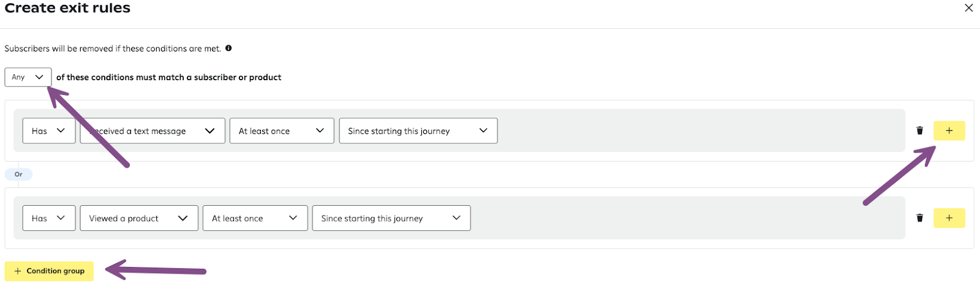Add a new Condition group

point(49,271)
